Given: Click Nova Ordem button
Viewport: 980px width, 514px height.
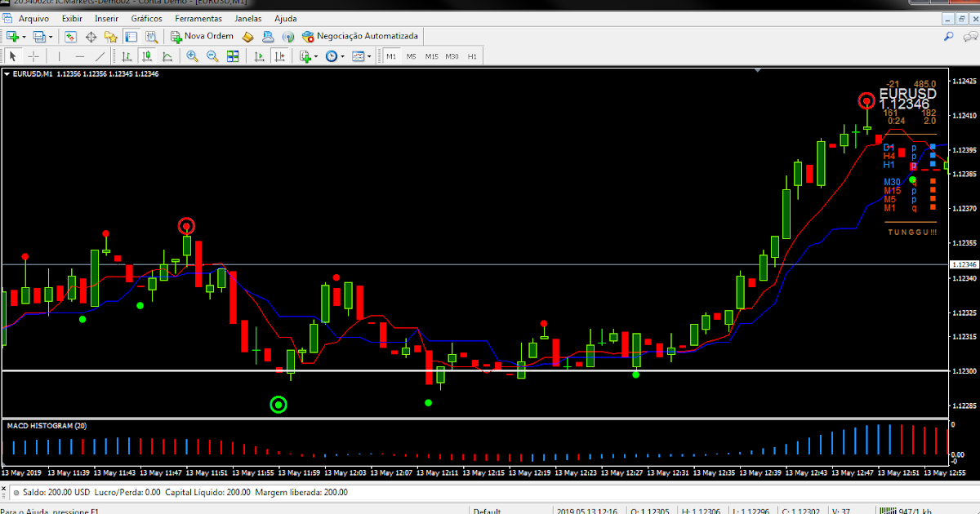Looking at the screenshot, I should point(202,37).
